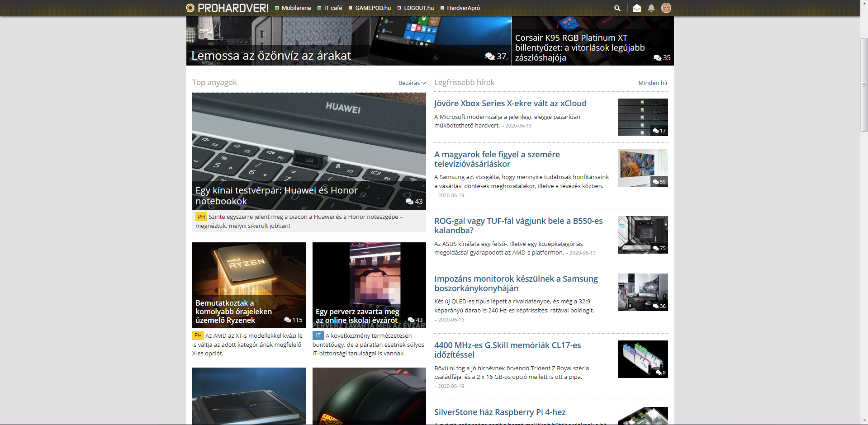Click the scrollbar down arrow
The height and width of the screenshot is (425, 868).
pyautogui.click(x=864, y=421)
